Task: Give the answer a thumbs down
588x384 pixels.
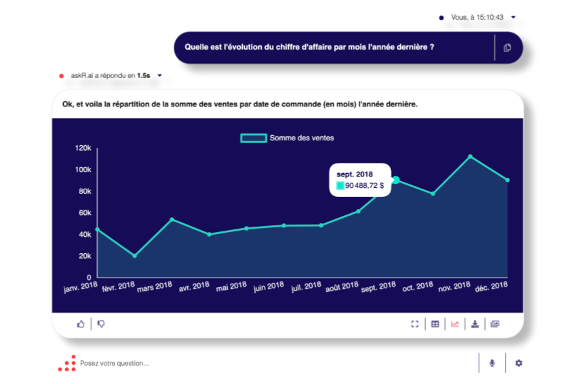Action: click(101, 324)
